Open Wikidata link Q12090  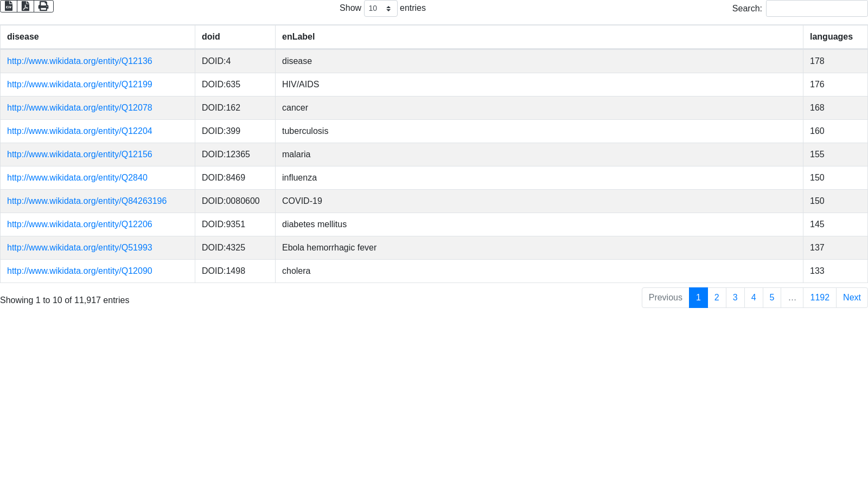79,271
